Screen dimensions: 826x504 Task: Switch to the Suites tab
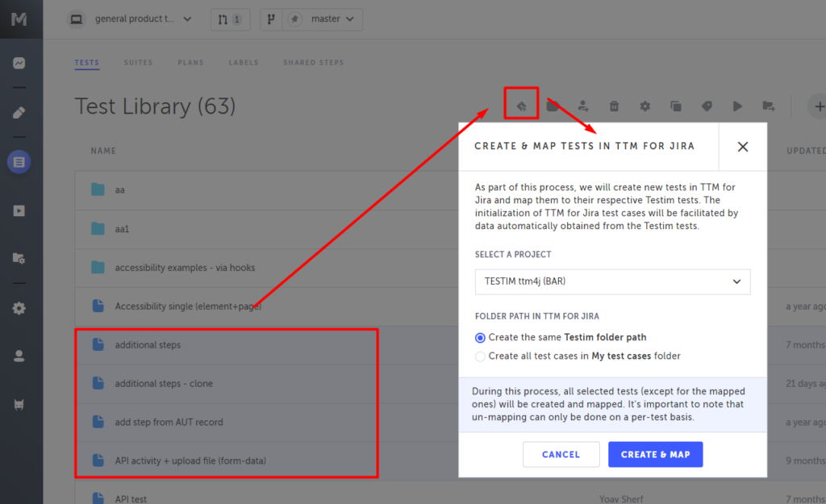click(x=138, y=62)
